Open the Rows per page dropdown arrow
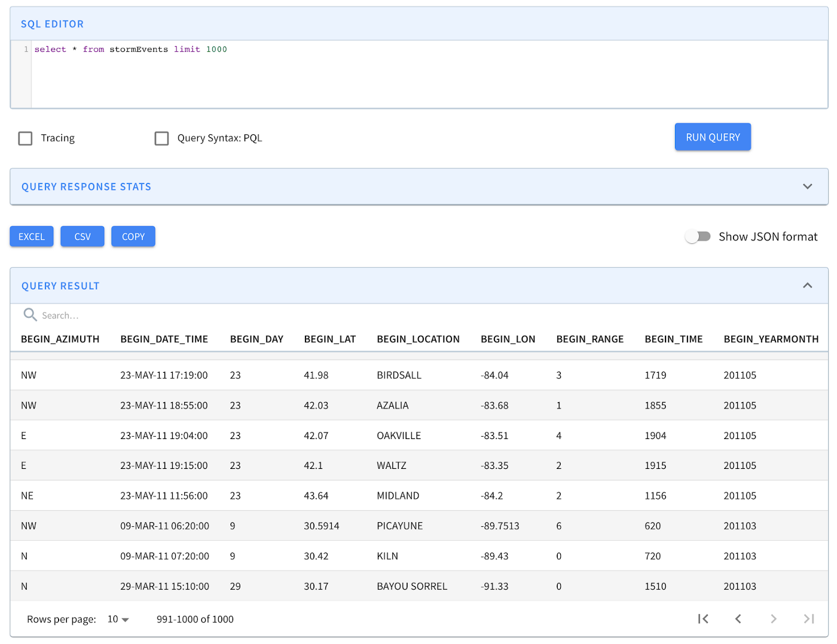Viewport: 837px width, 644px height. coord(124,620)
